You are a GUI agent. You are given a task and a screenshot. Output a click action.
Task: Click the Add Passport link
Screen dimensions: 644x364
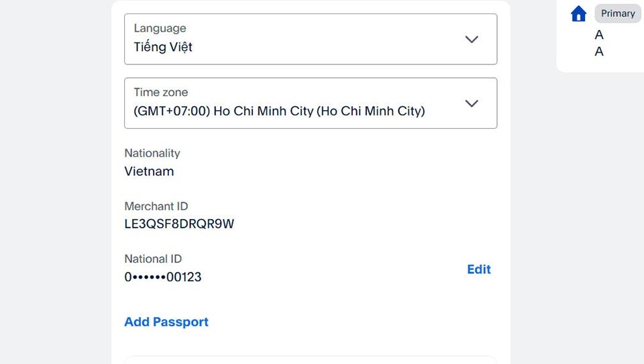(166, 322)
